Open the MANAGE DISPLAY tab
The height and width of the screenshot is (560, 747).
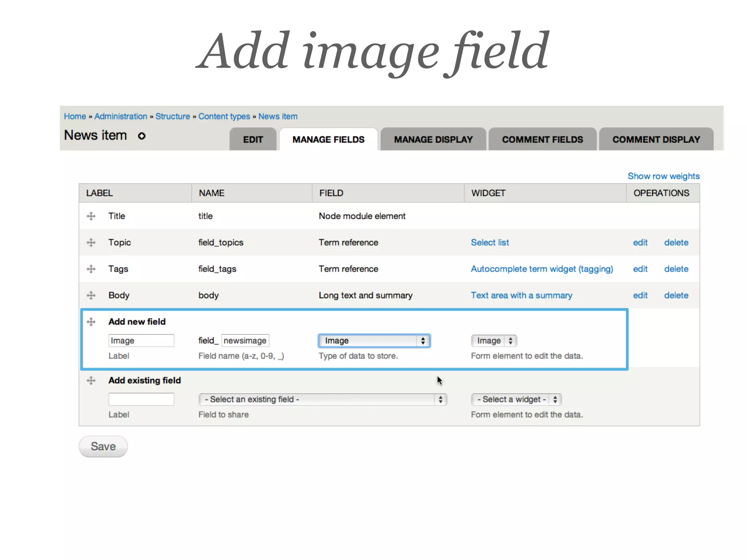(x=433, y=139)
